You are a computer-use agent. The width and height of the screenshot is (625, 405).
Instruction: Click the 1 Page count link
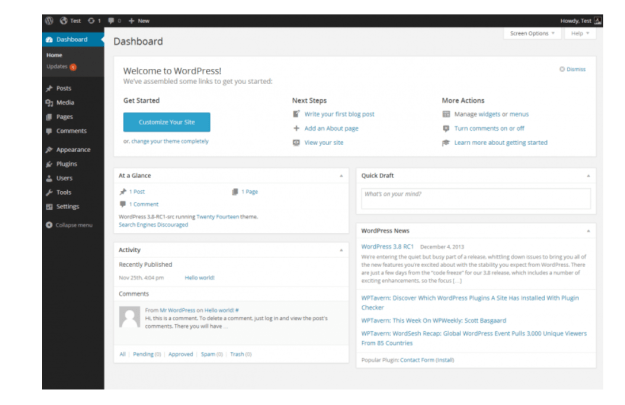[250, 192]
